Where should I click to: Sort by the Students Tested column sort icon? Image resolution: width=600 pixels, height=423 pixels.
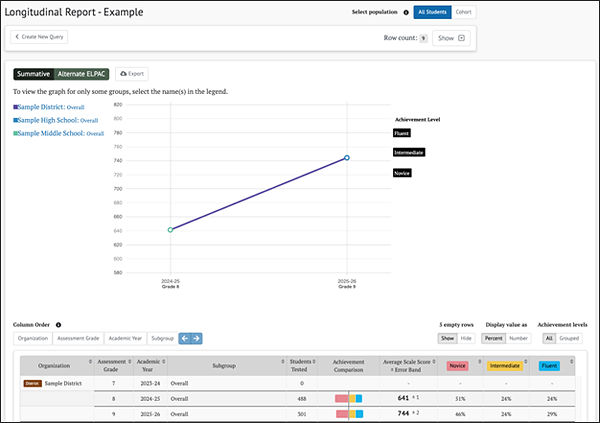[314, 362]
